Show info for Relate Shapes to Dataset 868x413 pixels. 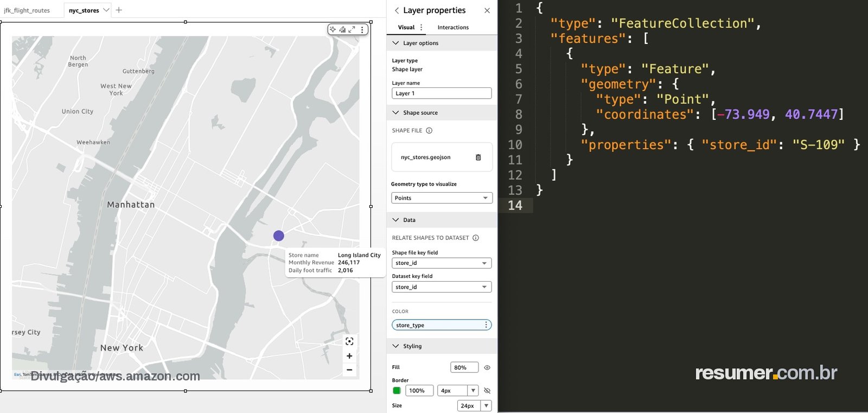pos(476,238)
